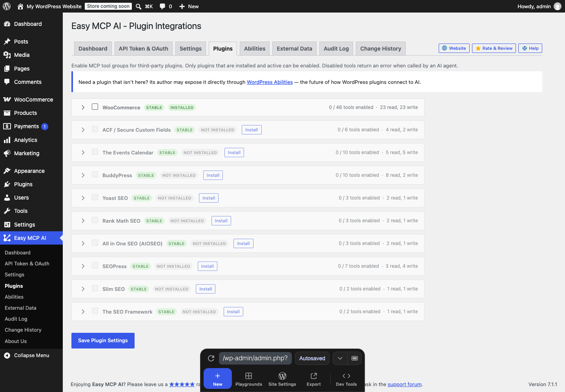This screenshot has width=565, height=392.
Task: Expand ACF / Secure Custom Fields row
Action: pyautogui.click(x=83, y=130)
